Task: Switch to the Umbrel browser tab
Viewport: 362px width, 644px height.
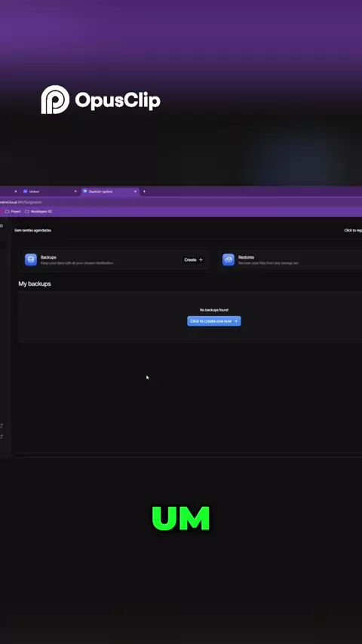Action: pos(48,192)
